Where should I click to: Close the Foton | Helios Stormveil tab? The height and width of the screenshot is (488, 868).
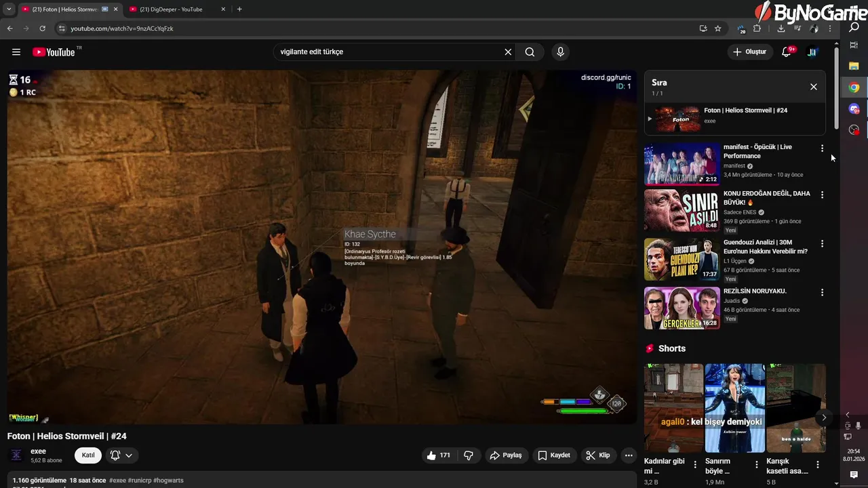point(116,9)
